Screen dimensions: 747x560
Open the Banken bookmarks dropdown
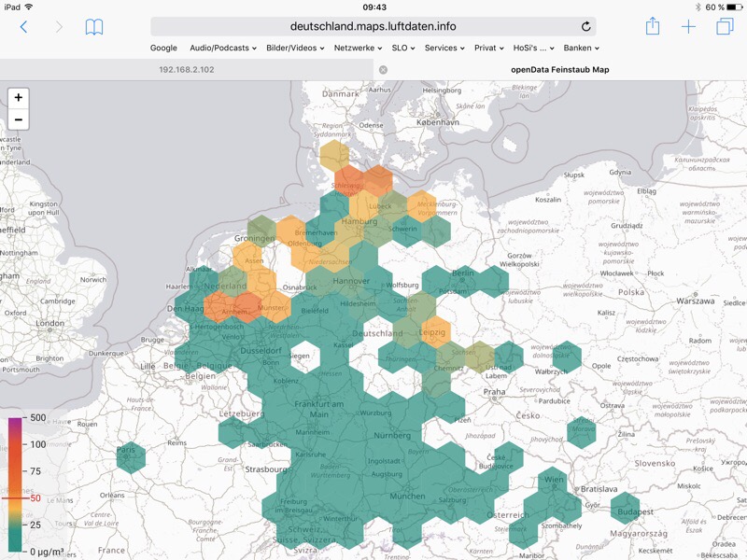582,48
